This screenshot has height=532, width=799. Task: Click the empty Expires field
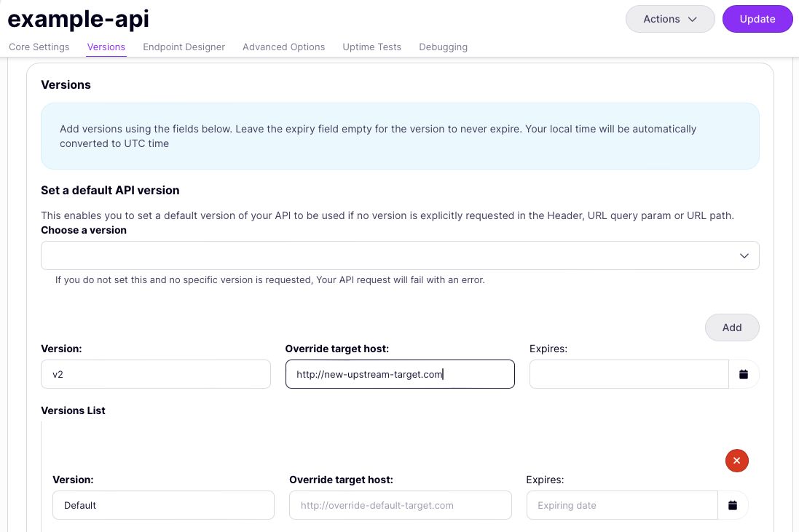[x=628, y=374]
